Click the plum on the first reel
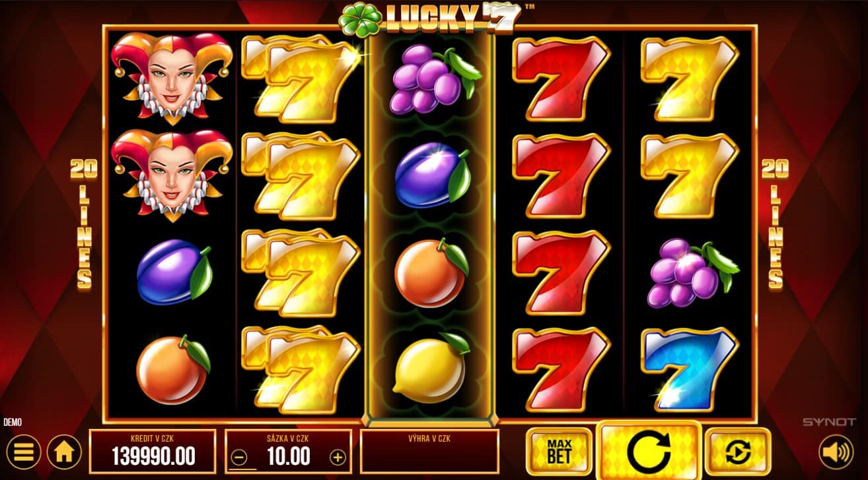 174,272
